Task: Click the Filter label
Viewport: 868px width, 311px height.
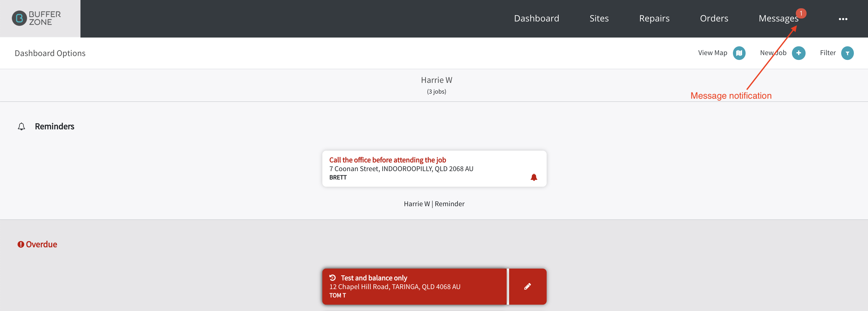Action: coord(828,53)
